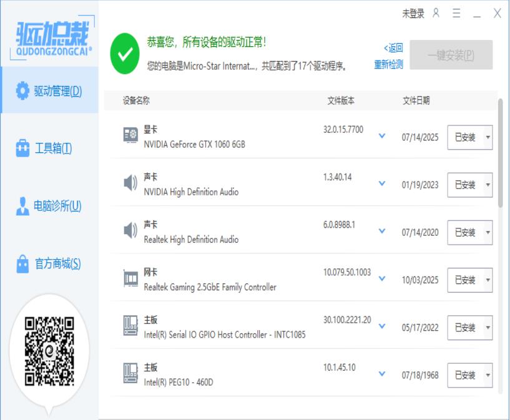510x420 pixels.
Task: Select Intel(R) PEG10 - 460D device name
Action: pos(179,382)
